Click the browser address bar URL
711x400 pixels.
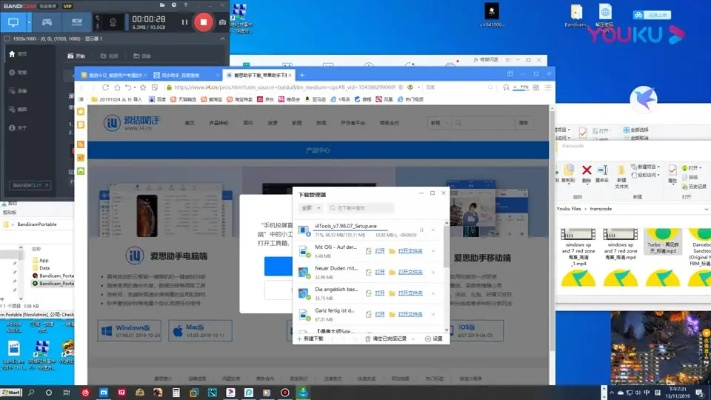click(285, 87)
